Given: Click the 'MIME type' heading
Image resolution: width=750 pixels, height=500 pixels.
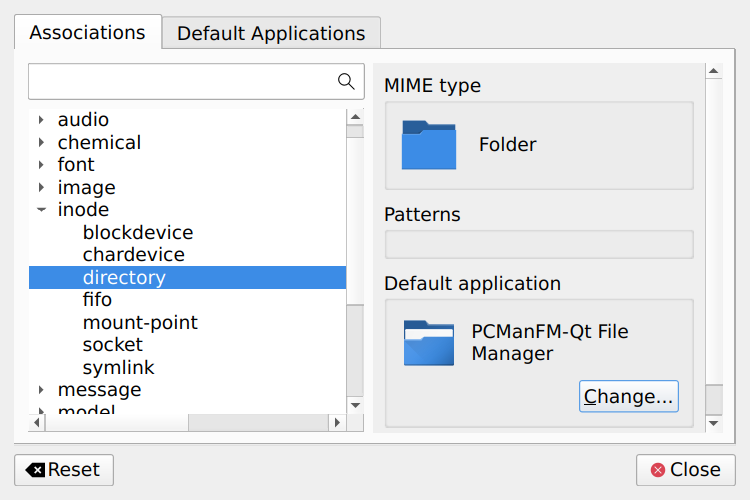Looking at the screenshot, I should pyautogui.click(x=432, y=86).
